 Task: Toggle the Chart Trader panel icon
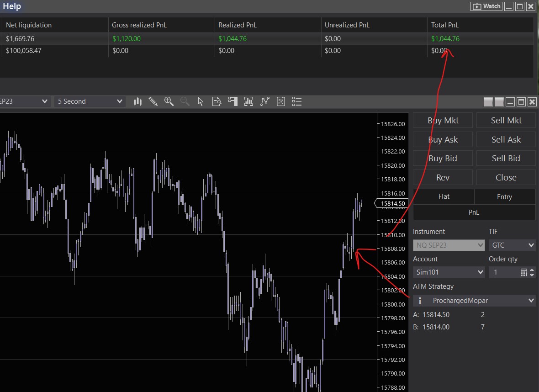point(233,101)
